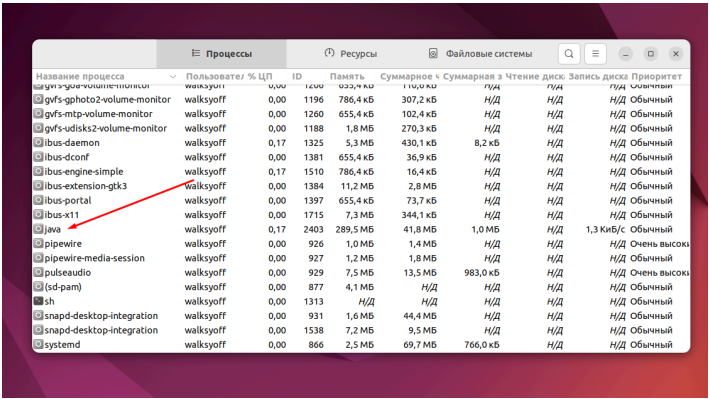This screenshot has height=399, width=710.
Task: Click the systemd process gear icon
Action: [38, 344]
